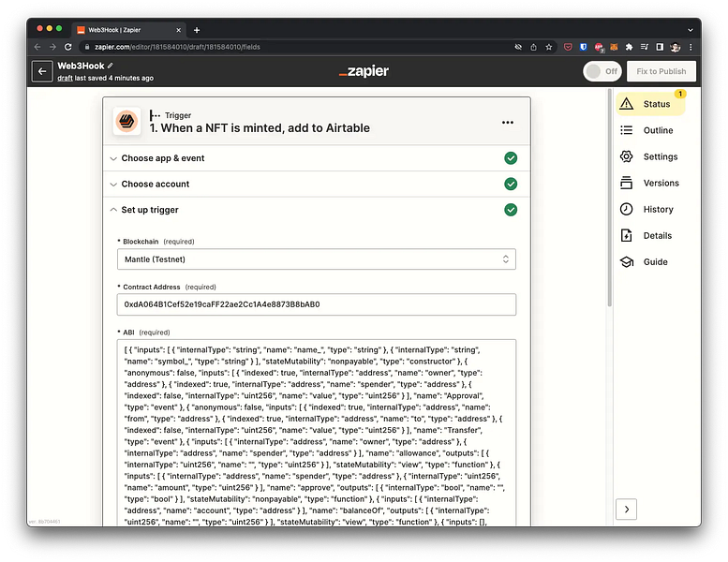Click the MetaMask fox extension icon
728x562 pixels.
click(614, 47)
